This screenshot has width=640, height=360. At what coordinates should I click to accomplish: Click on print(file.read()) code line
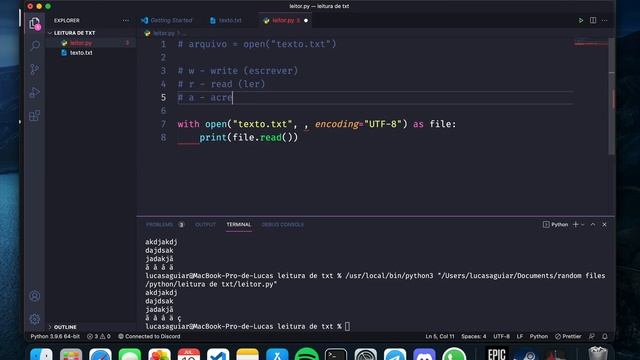[249, 138]
